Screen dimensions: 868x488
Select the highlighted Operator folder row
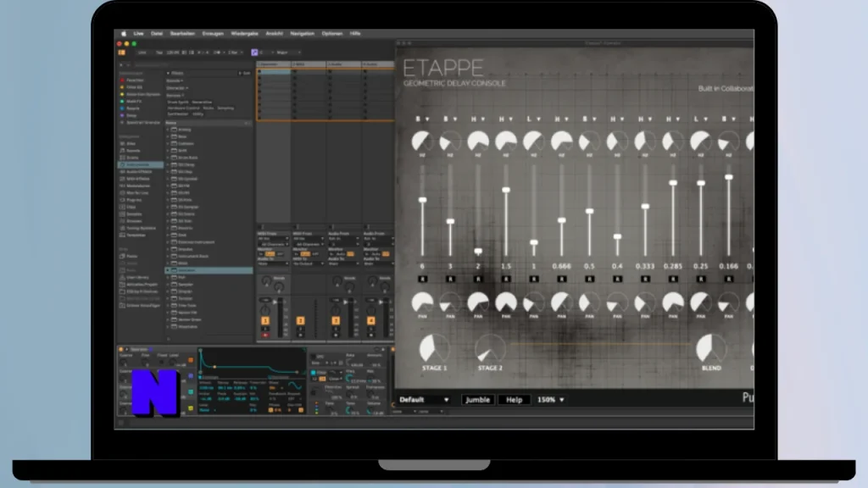[209, 270]
